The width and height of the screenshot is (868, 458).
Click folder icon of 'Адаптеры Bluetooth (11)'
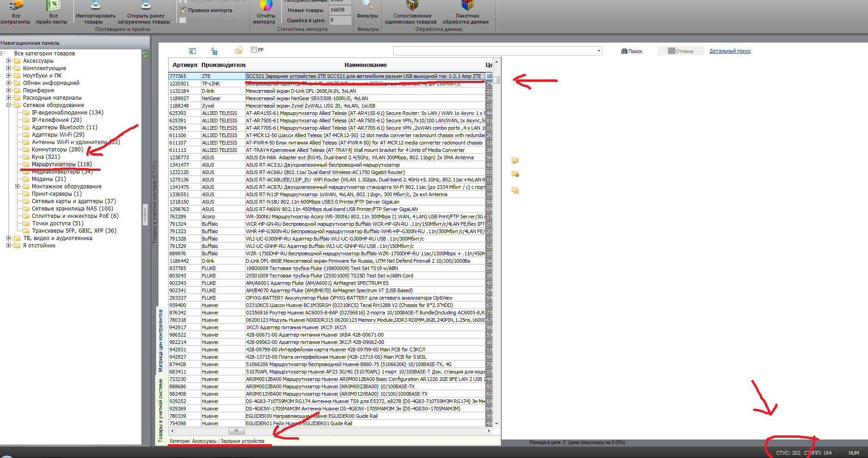(x=26, y=127)
